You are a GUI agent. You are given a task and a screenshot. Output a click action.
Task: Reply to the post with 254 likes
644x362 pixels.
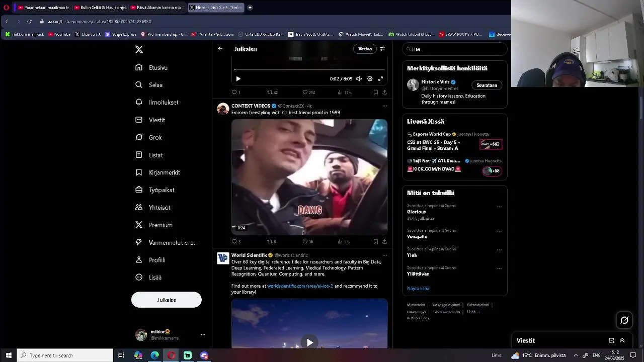pyautogui.click(x=235, y=93)
